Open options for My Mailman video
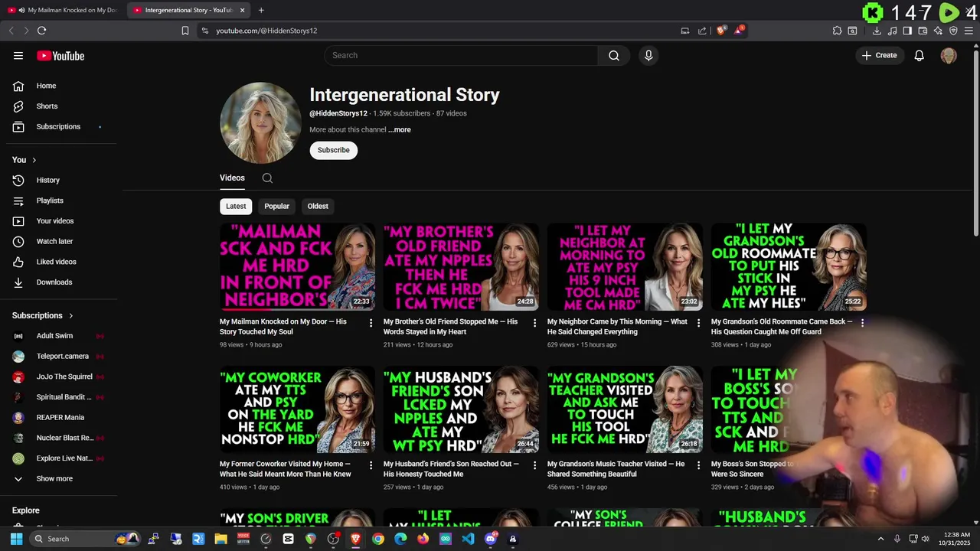The width and height of the screenshot is (980, 551). pyautogui.click(x=371, y=323)
